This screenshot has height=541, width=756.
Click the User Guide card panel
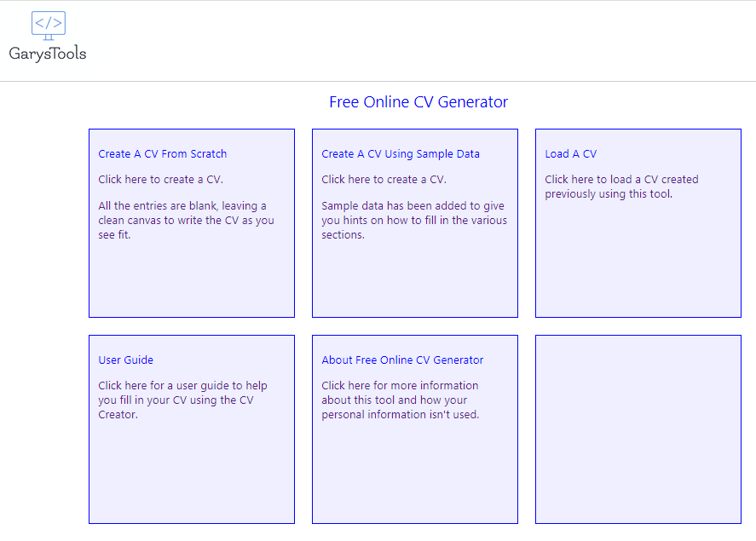pos(191,469)
